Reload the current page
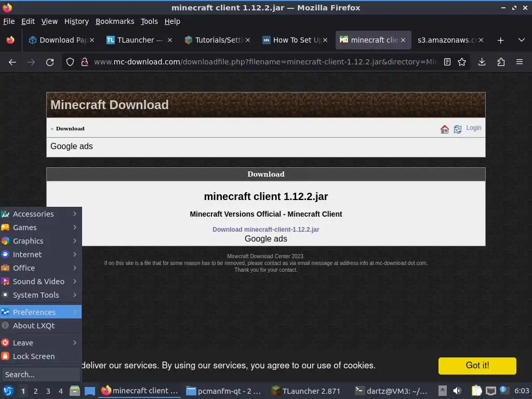The image size is (532, 399). 50,62
